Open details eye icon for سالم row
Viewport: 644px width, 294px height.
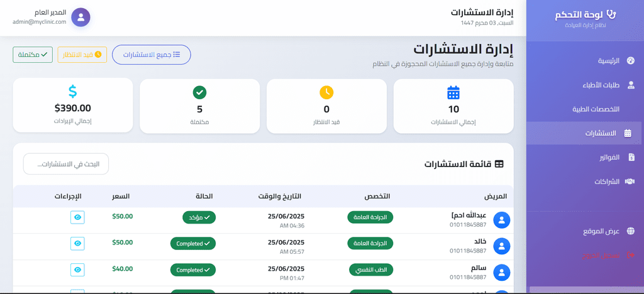[77, 269]
